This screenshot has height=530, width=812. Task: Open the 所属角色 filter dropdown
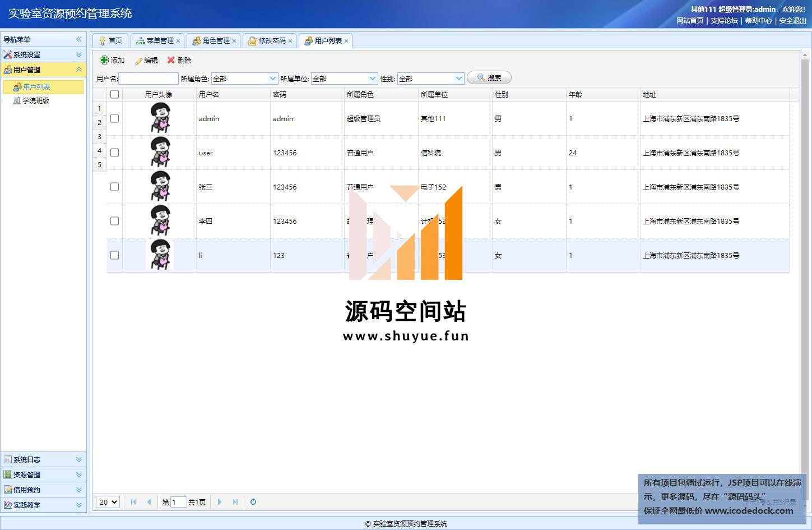click(273, 79)
